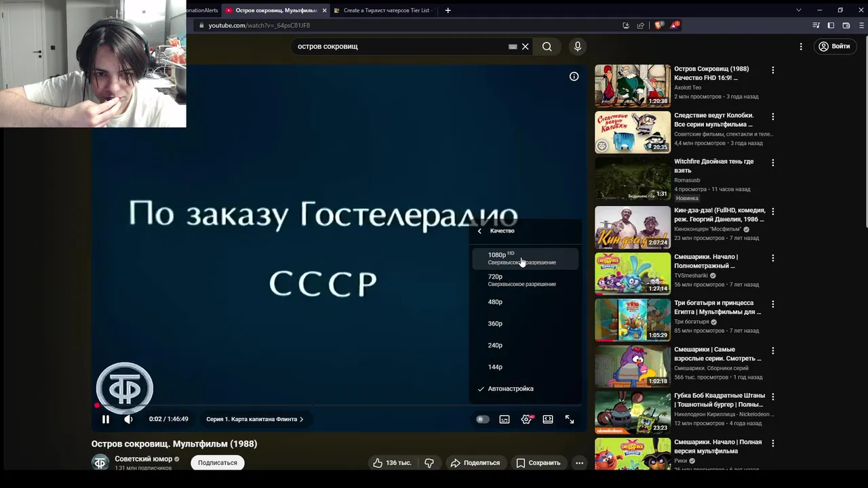
Task: Click the Подписаться subscribe button
Action: (x=218, y=463)
